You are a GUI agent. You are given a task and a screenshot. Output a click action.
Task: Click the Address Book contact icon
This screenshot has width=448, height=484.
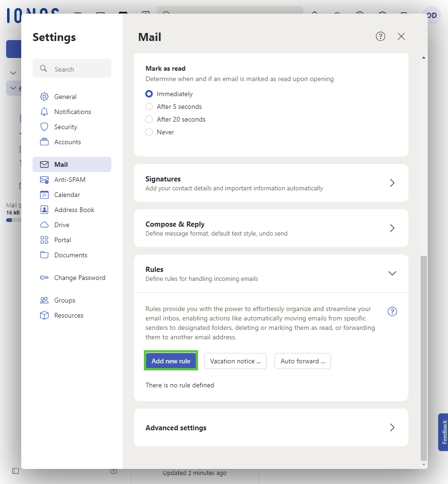(44, 210)
